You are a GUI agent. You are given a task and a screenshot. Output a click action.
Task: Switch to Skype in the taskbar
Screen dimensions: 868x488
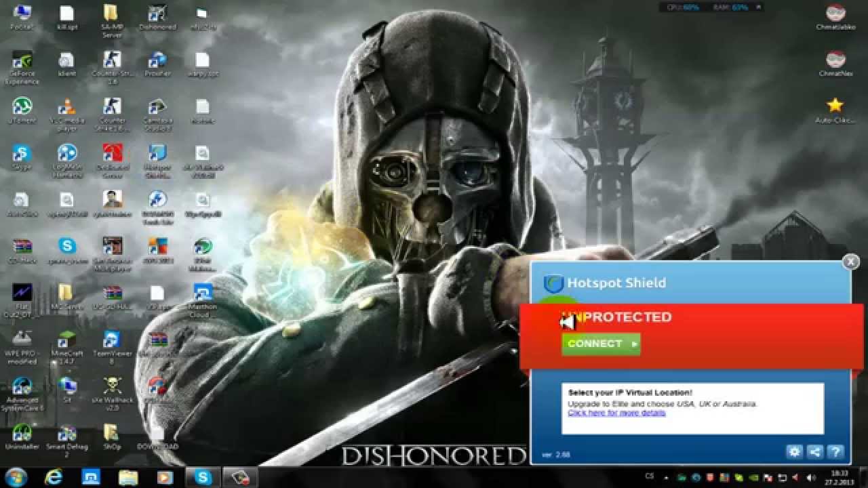203,477
